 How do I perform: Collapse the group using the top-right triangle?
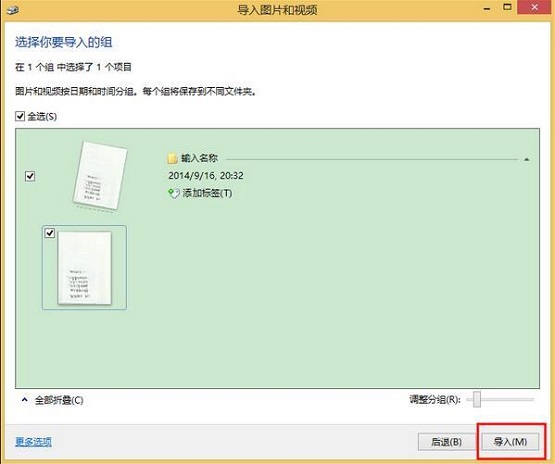point(527,160)
